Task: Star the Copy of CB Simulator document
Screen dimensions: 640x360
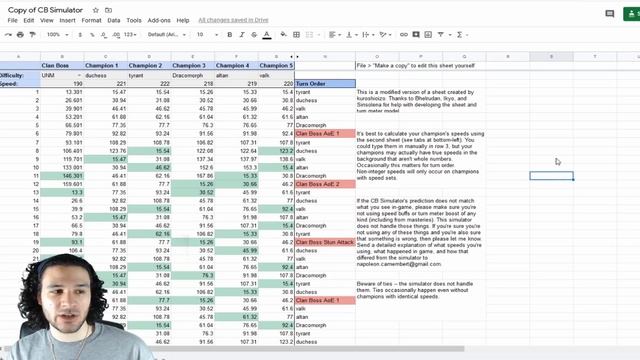Action: click(96, 10)
